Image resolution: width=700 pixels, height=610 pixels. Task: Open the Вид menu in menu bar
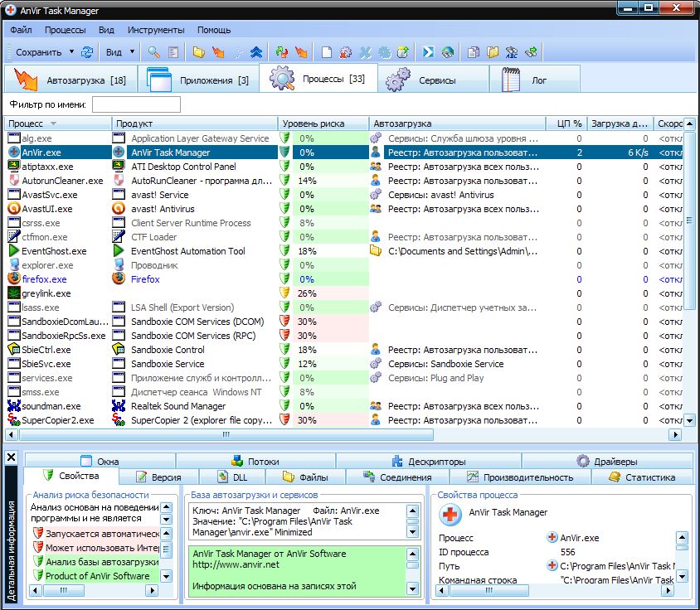pyautogui.click(x=106, y=30)
